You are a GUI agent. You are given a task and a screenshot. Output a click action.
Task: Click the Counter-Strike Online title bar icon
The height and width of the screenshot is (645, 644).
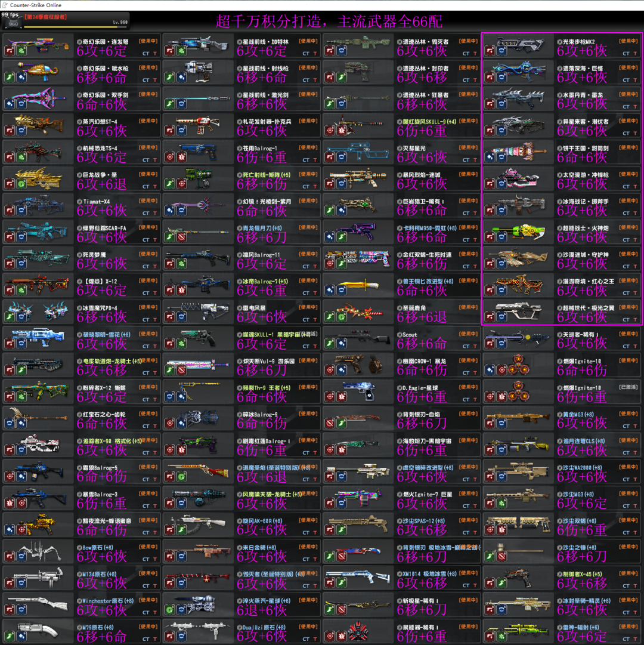pyautogui.click(x=5, y=5)
